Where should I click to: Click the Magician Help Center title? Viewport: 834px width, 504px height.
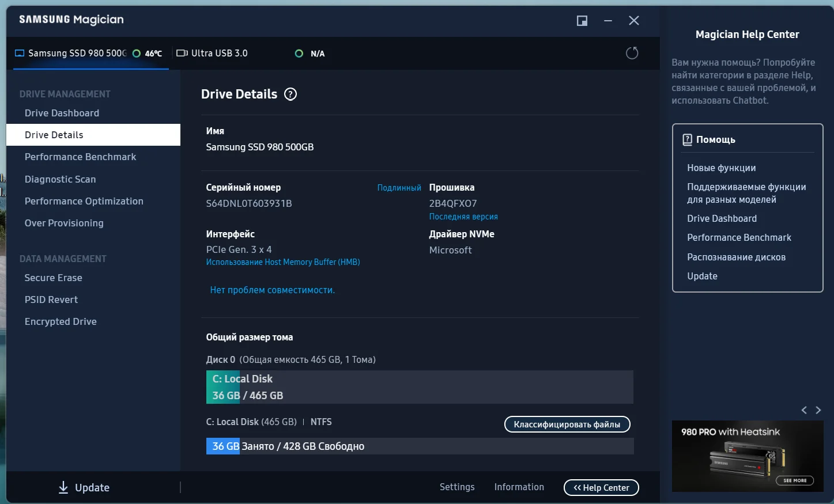[748, 35]
